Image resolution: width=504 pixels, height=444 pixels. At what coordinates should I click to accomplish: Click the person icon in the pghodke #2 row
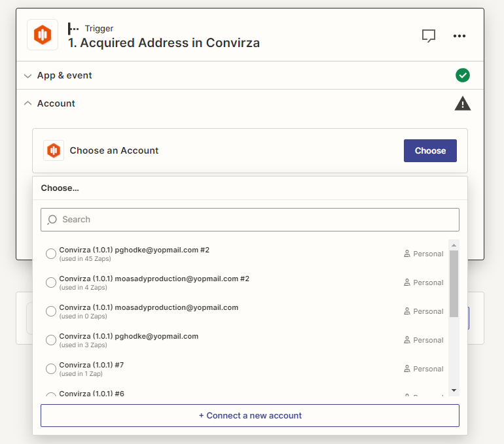407,254
